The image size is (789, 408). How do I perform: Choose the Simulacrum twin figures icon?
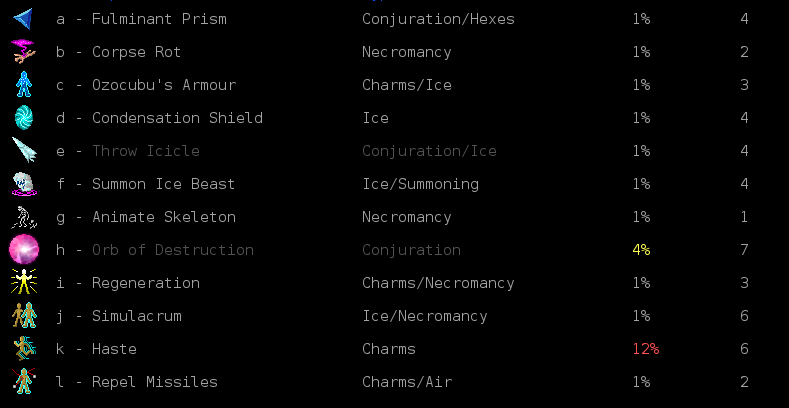click(24, 316)
